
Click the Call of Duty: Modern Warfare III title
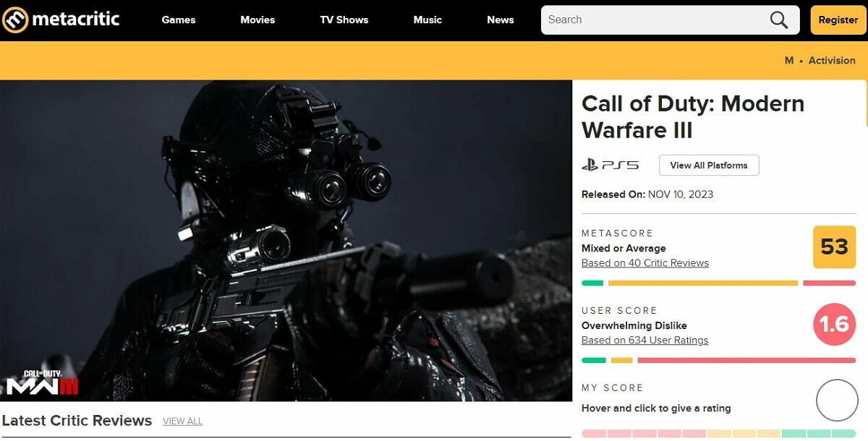[x=693, y=117]
